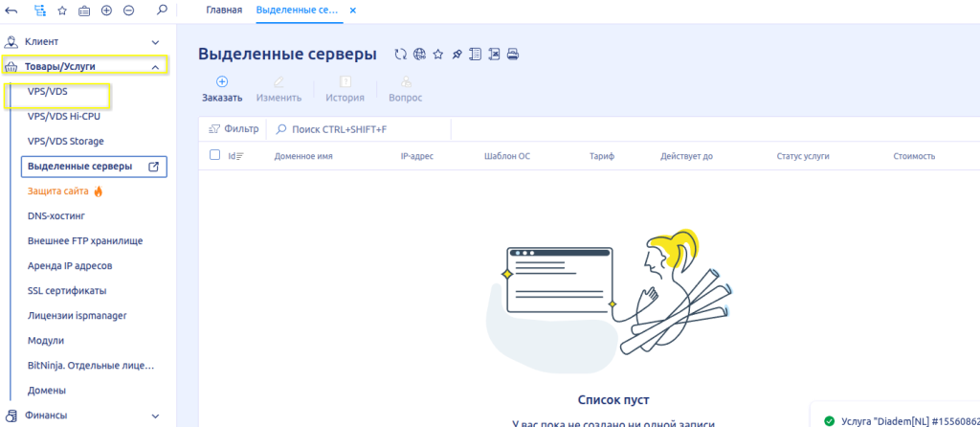Open the menu tree icon in top bar
Image resolution: width=980 pixels, height=427 pixels.
pos(39,11)
